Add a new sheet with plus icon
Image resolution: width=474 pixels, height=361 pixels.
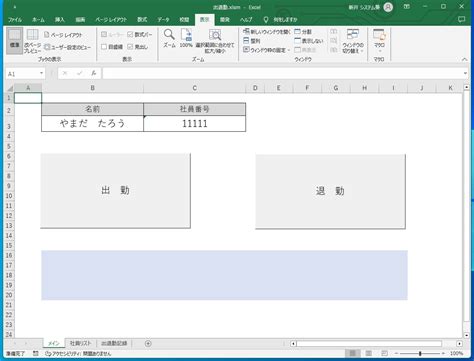coord(148,343)
